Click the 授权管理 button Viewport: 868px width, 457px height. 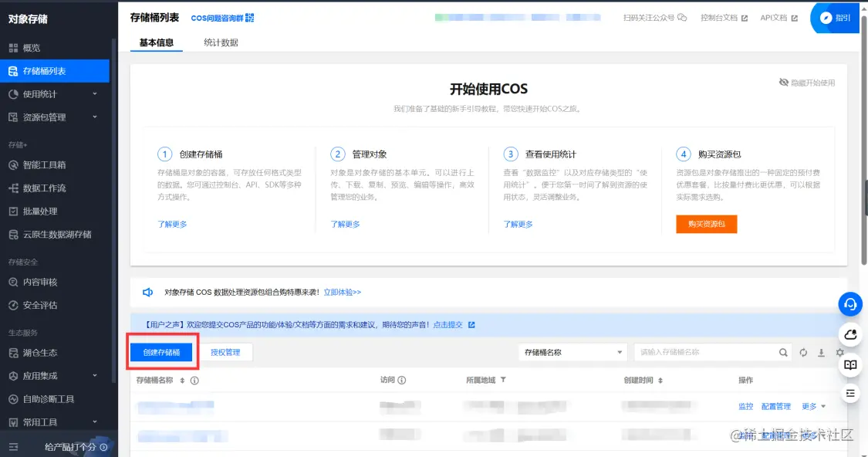(x=225, y=352)
